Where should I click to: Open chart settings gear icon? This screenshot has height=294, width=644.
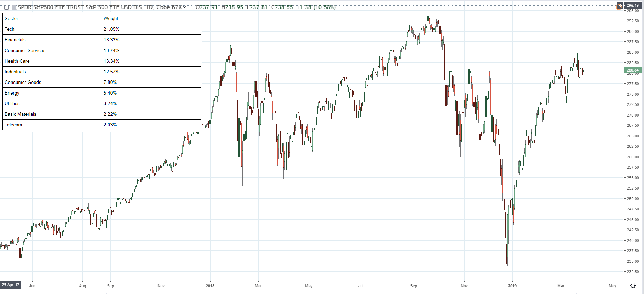pyautogui.click(x=633, y=285)
